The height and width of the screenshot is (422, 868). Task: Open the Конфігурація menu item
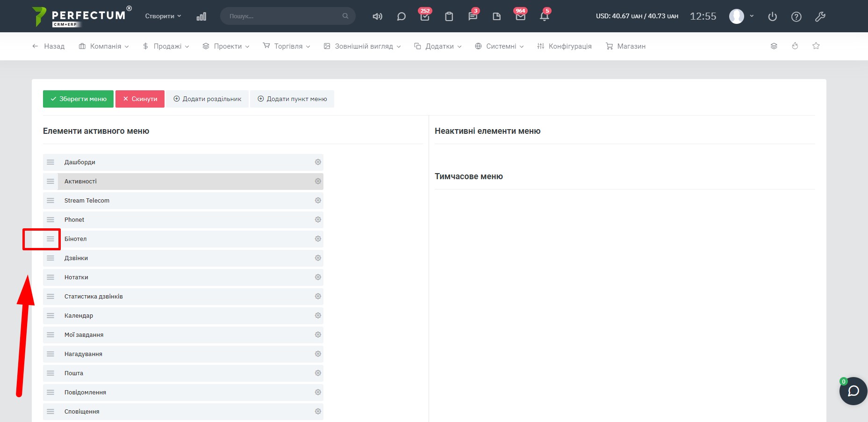(564, 46)
